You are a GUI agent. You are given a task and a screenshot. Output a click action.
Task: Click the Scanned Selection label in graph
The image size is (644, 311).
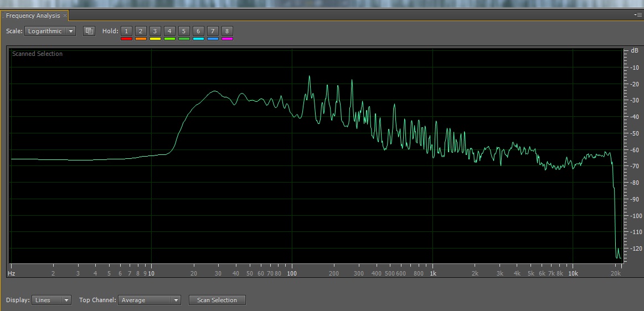pyautogui.click(x=37, y=54)
